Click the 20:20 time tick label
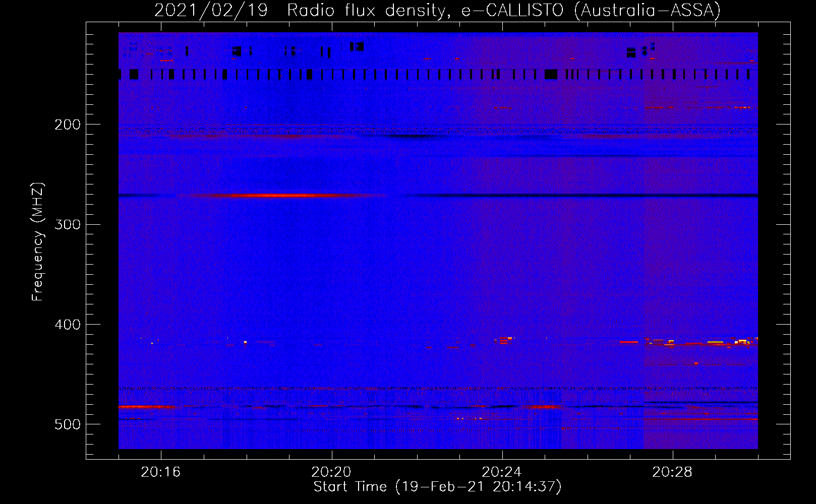The image size is (816, 504). coord(331,472)
